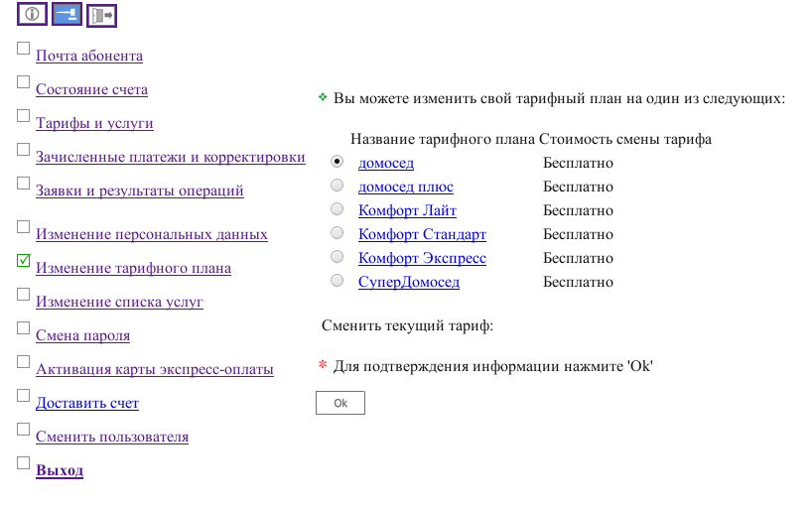The image size is (812, 505).
Task: Check the box next to 'Смена пароля'
Action: [x=24, y=328]
